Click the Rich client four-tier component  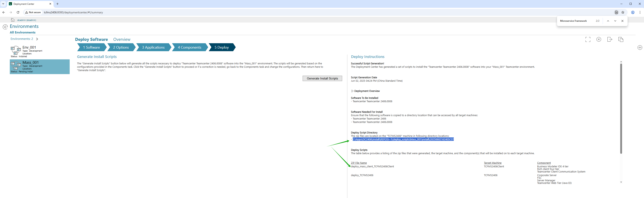[548, 169]
